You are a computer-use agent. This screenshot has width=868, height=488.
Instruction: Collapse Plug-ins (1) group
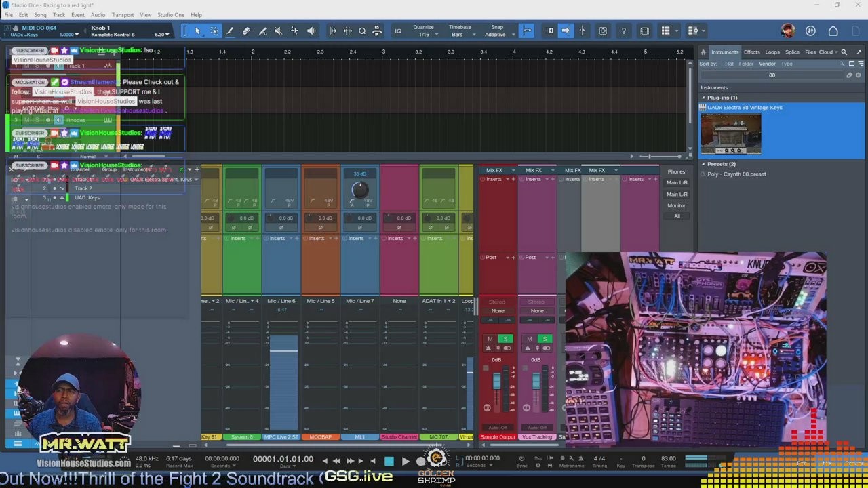point(703,98)
